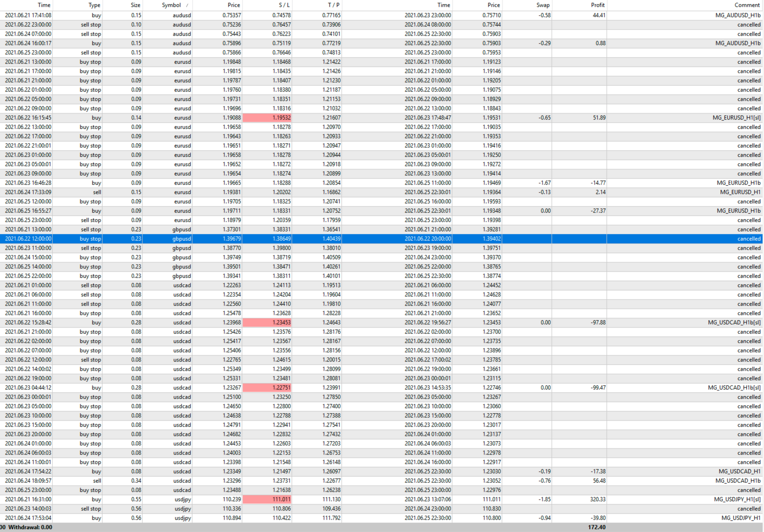Click the Size column header
Viewport: 764px width, 532px height.
(x=135, y=5)
